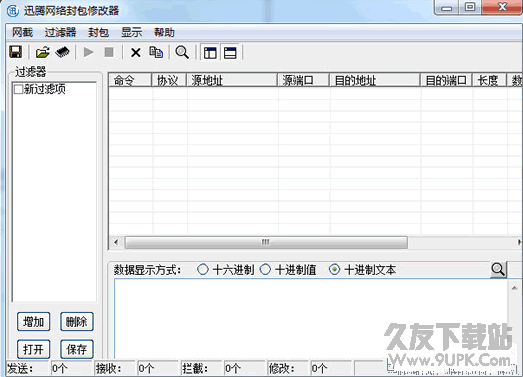The height and width of the screenshot is (377, 523).
Task: Stop capture with the square stop icon
Action: coord(109,52)
